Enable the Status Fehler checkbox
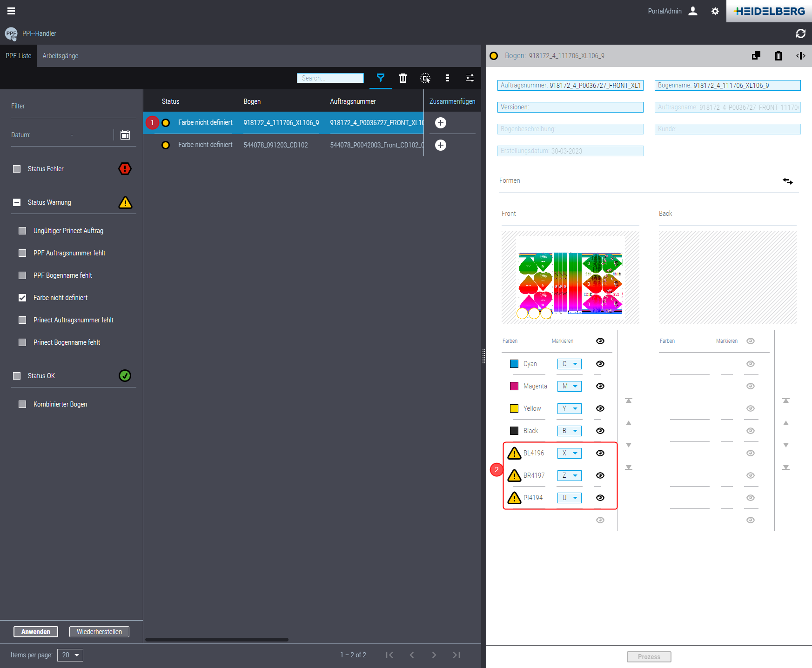This screenshot has width=812, height=668. click(17, 169)
